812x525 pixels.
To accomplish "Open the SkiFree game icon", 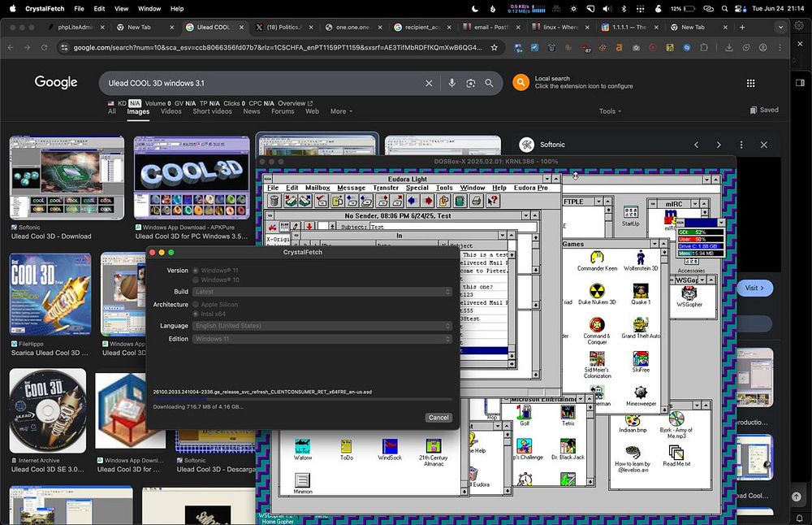I will (x=640, y=358).
